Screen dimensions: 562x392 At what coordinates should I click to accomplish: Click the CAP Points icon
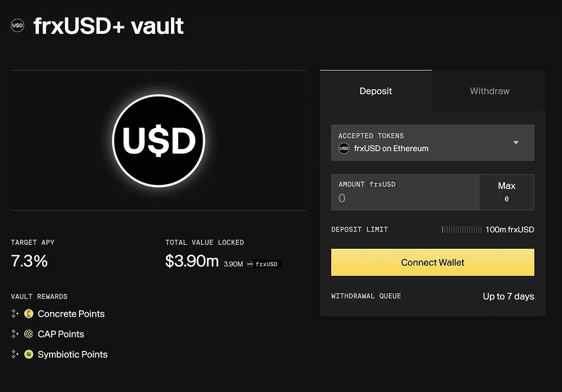pyautogui.click(x=29, y=334)
